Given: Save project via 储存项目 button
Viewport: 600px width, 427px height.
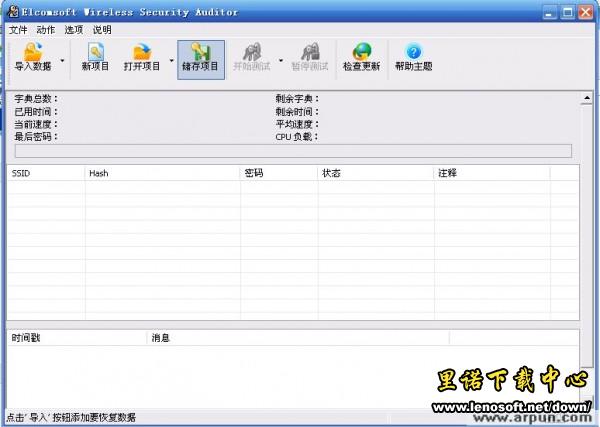Looking at the screenshot, I should 201,60.
